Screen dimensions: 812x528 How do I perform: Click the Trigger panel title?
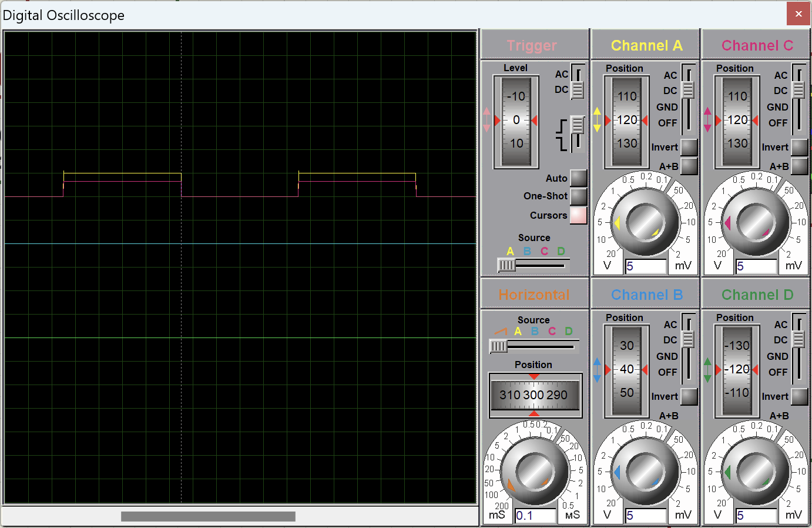[532, 45]
